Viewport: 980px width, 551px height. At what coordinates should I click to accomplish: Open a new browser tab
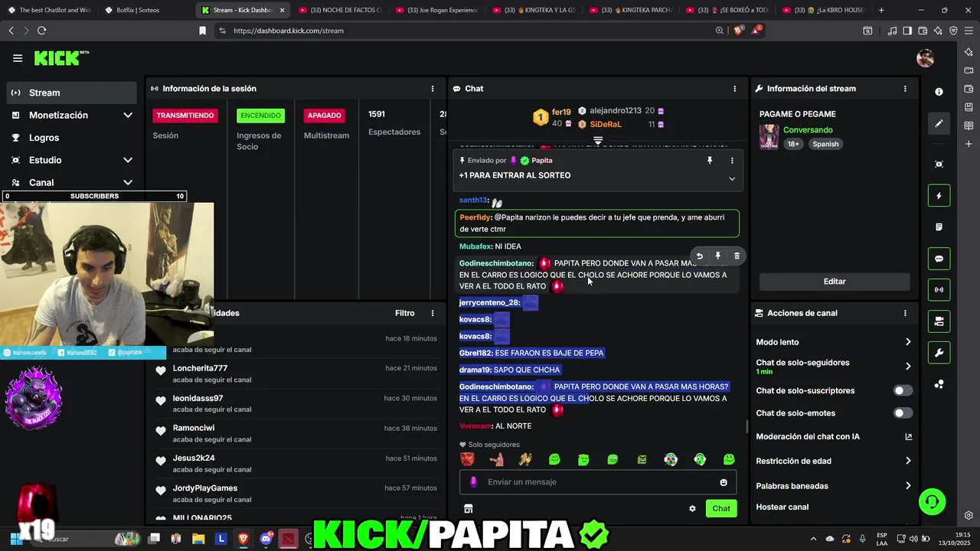[x=881, y=10]
